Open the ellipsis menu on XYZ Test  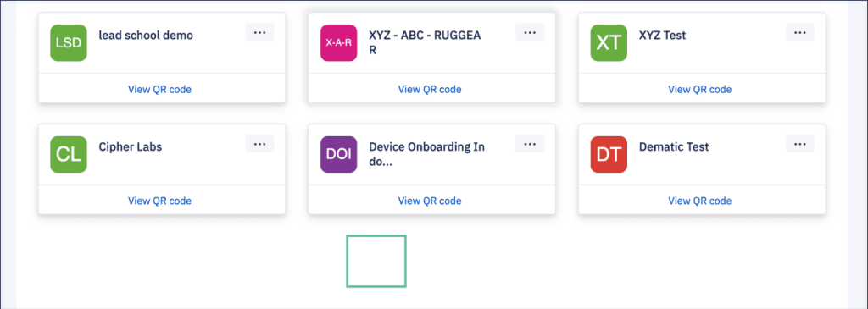click(x=800, y=32)
